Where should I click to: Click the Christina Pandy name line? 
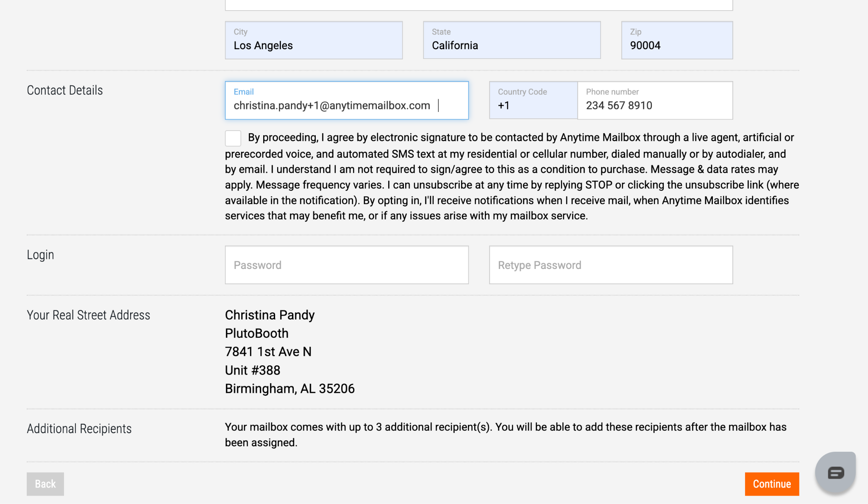click(x=270, y=315)
